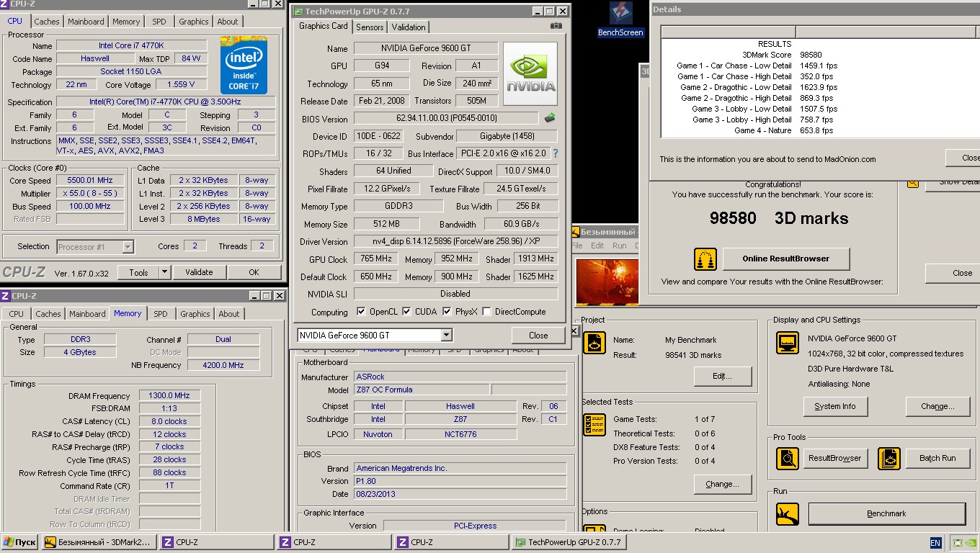Open the GeForce 9600 GT selection dropdown
The height and width of the screenshot is (553, 980).
pos(446,335)
